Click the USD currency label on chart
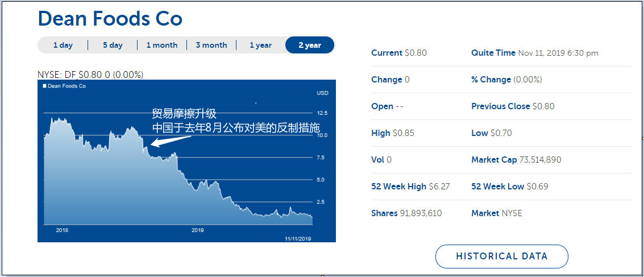 pyautogui.click(x=322, y=93)
